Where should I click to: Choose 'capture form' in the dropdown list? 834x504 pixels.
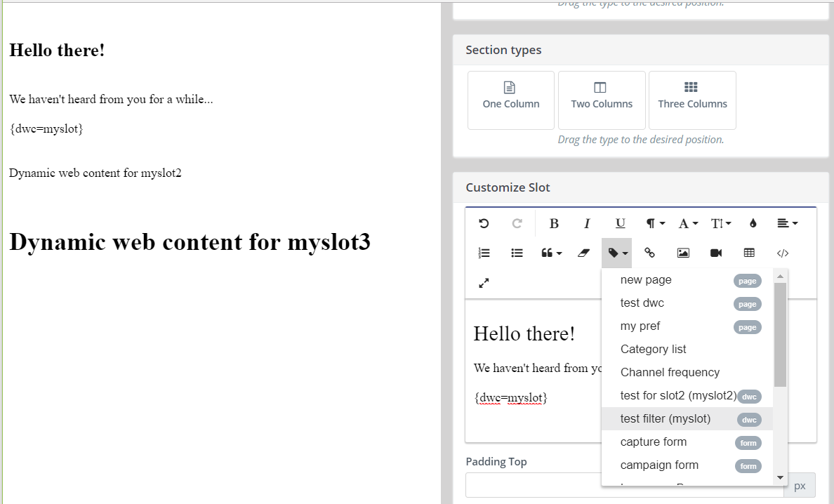click(x=654, y=442)
